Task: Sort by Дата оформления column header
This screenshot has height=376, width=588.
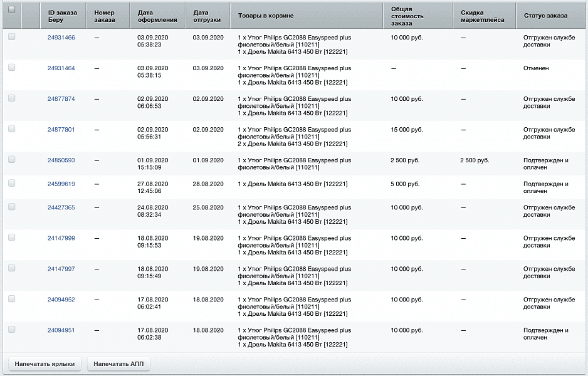Action: click(157, 16)
